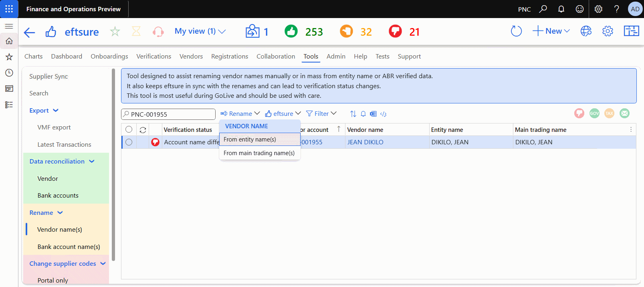Open Recent clock icon in sidebar
Viewport: 644px width, 287px height.
tap(9, 73)
